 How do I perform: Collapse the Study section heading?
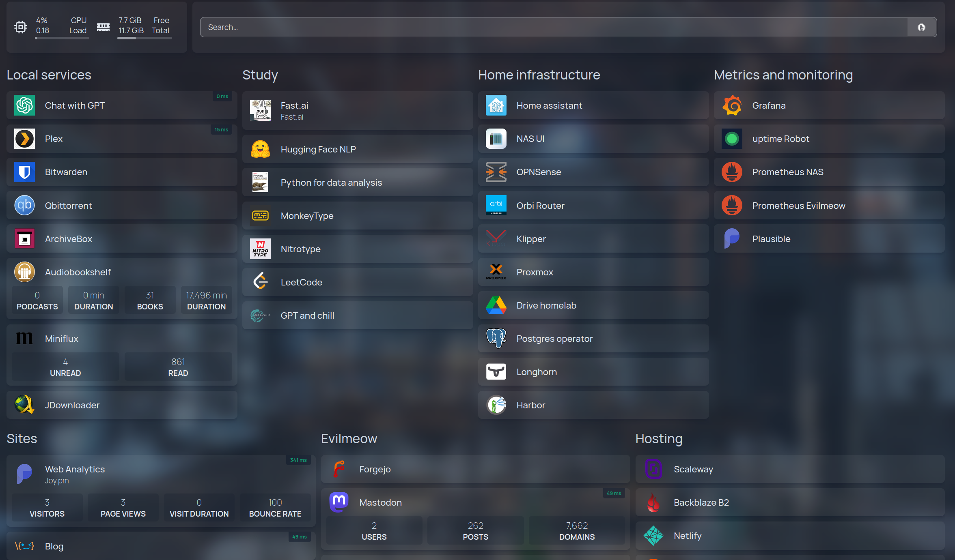(260, 75)
